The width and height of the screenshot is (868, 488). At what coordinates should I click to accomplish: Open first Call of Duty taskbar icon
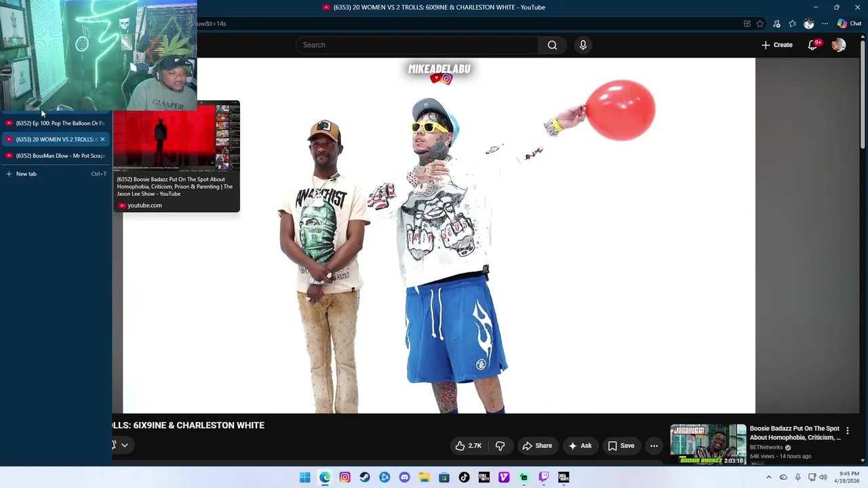pos(484,477)
